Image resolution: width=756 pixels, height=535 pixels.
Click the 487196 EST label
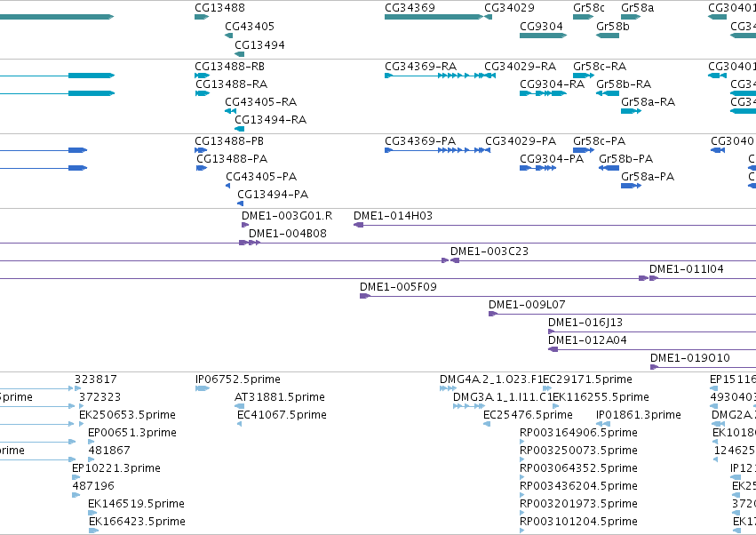coord(93,486)
